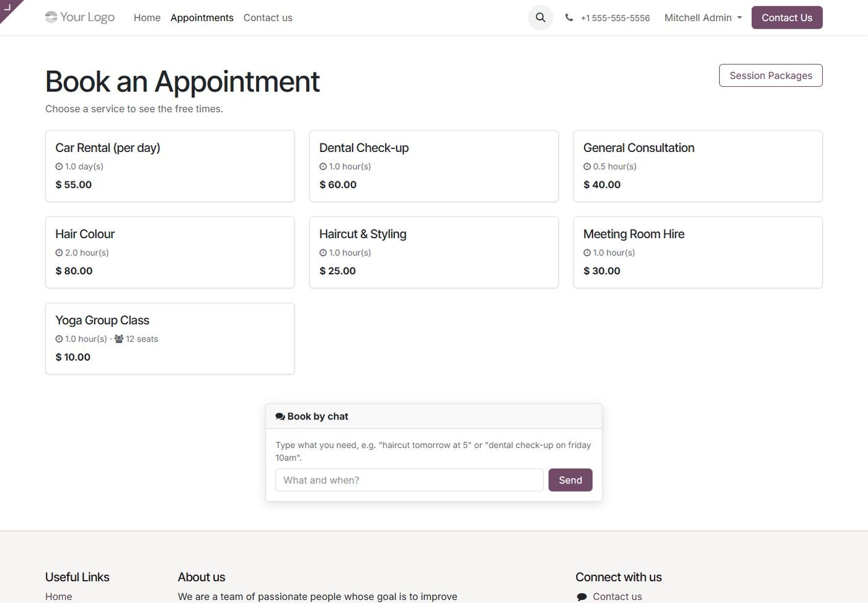Click the clock icon on Haircut & Styling card
Viewport: 868px width, 603px height.
click(x=323, y=252)
